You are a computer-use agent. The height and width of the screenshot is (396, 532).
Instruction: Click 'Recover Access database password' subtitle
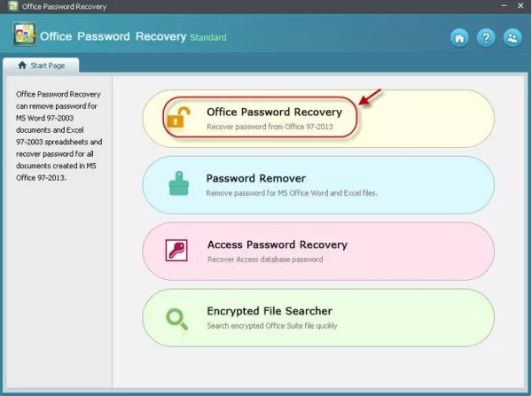pyautogui.click(x=265, y=260)
